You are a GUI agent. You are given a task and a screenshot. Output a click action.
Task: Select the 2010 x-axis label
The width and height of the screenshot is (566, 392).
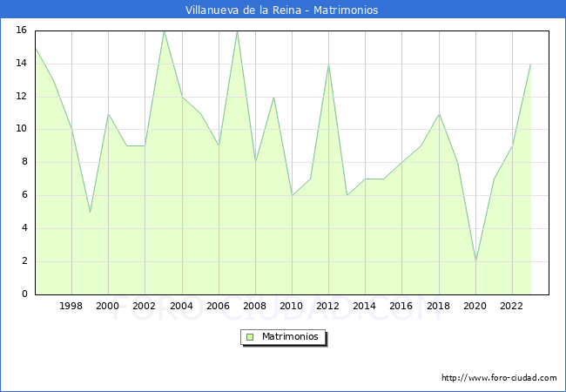click(x=292, y=306)
